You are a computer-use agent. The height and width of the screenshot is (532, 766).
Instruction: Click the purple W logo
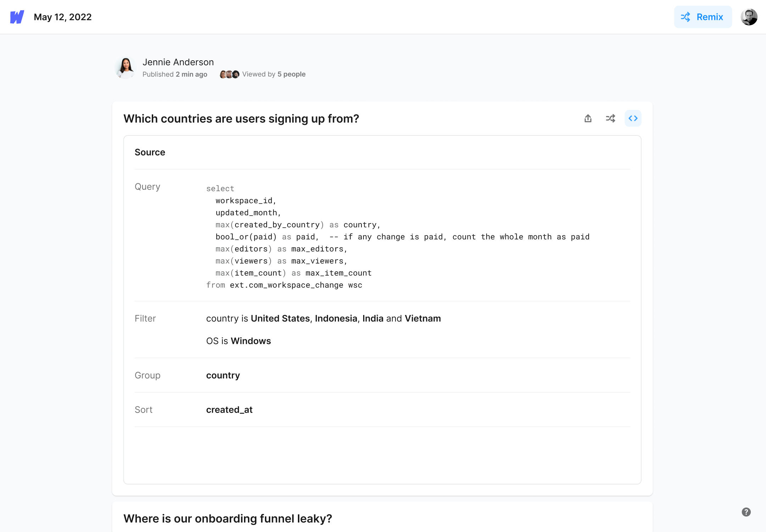(17, 17)
